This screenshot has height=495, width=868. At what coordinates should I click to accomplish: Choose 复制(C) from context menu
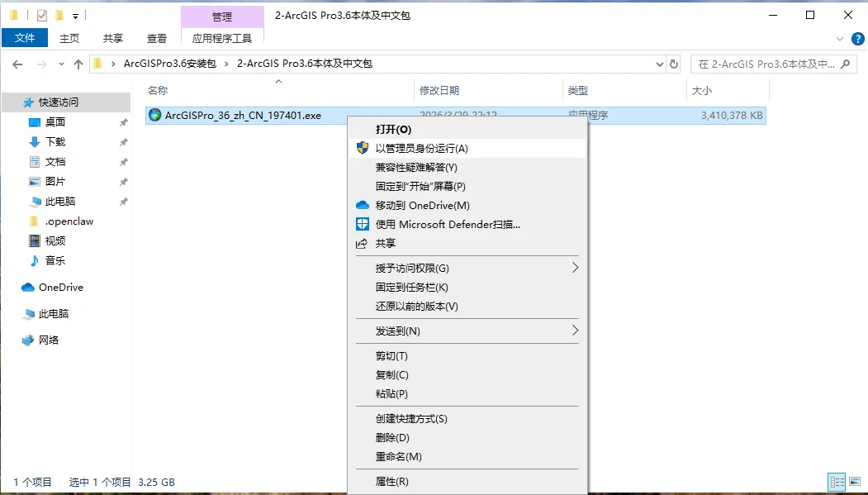click(467, 375)
